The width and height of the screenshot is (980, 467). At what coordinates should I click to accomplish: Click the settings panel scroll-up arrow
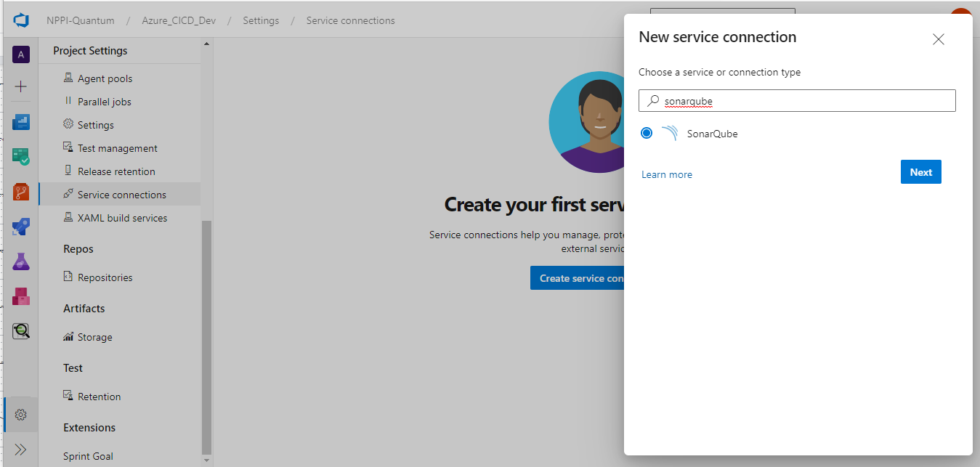tap(206, 44)
